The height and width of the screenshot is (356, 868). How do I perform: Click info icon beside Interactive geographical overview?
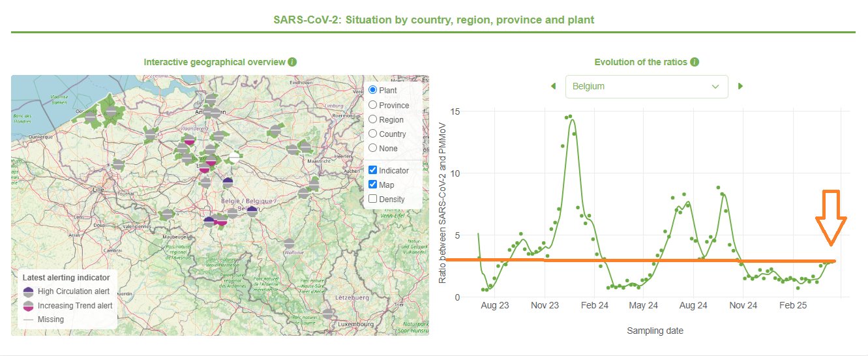(x=292, y=62)
